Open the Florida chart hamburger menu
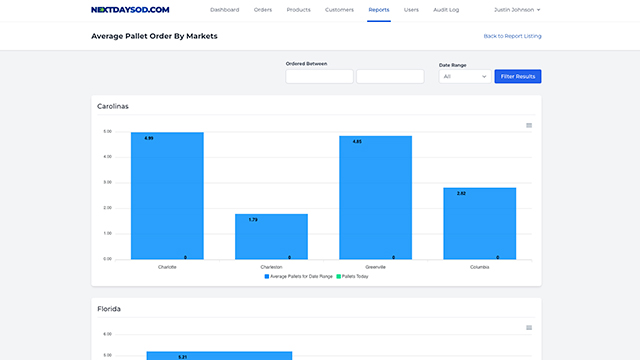This screenshot has height=360, width=640. 529,328
